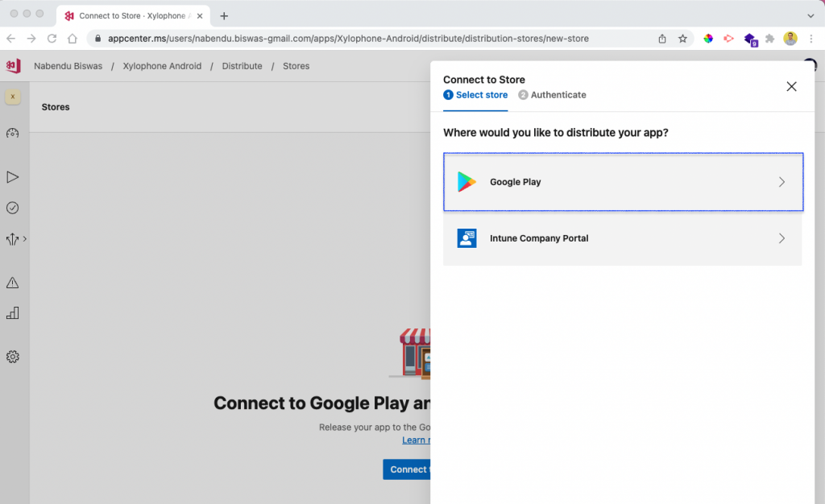Bookmark this page with star icon
The image size is (825, 504).
pyautogui.click(x=682, y=39)
